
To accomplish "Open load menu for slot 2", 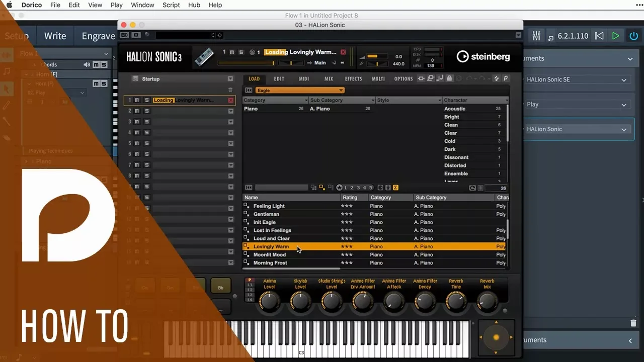I will (x=230, y=111).
